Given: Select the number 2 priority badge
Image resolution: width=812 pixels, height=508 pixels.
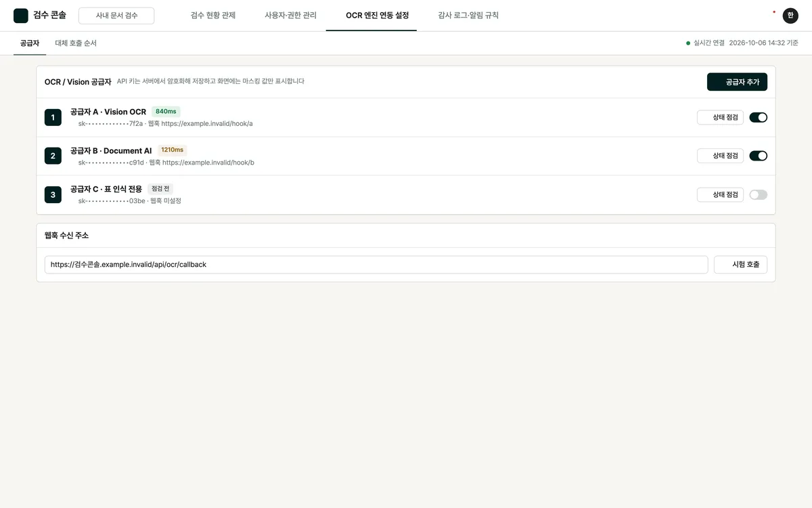Looking at the screenshot, I should (x=53, y=156).
